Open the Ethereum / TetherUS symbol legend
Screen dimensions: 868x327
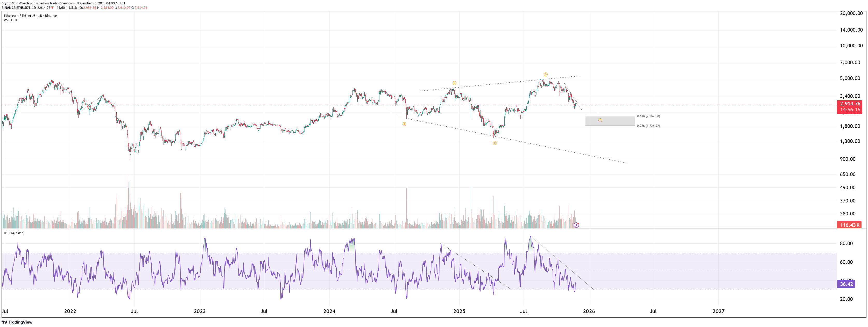pos(30,16)
